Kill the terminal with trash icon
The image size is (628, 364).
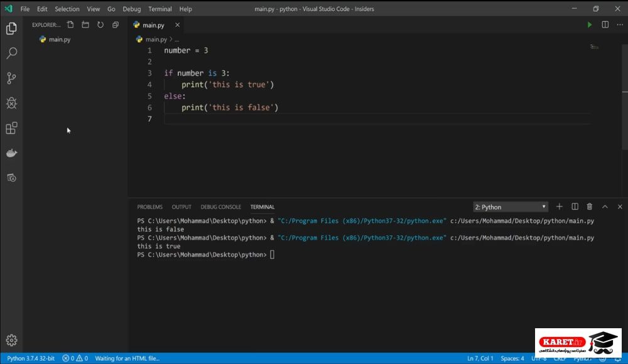point(590,206)
